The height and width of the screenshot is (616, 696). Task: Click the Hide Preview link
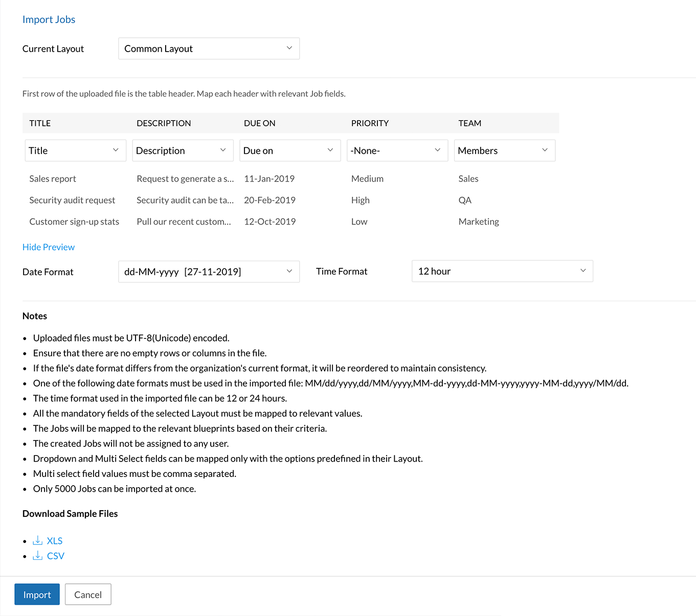pos(49,247)
